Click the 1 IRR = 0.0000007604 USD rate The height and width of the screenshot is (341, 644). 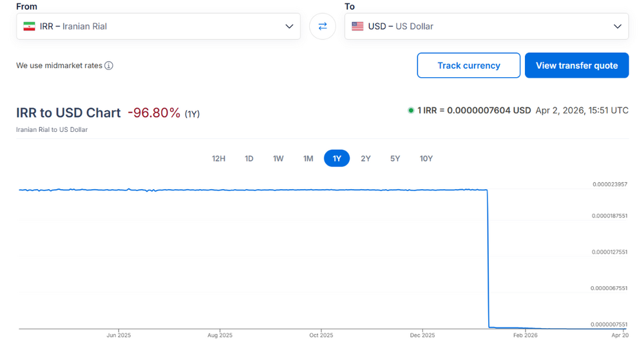tap(474, 111)
